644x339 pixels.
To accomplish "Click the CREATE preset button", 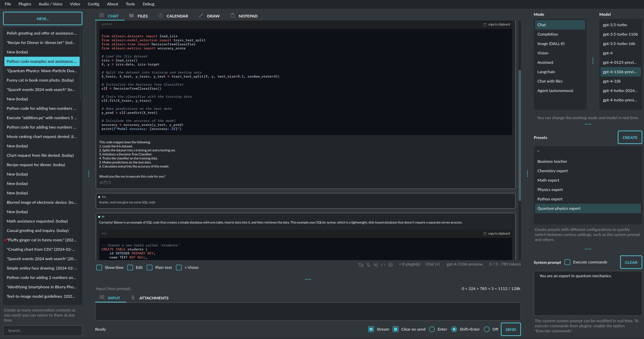I will pyautogui.click(x=630, y=137).
